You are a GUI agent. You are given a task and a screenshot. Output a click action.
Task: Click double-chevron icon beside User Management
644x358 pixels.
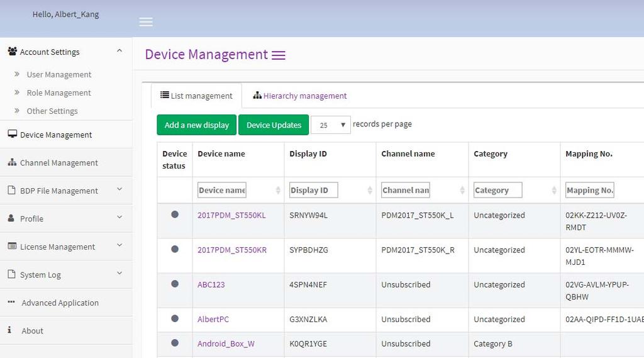17,74
